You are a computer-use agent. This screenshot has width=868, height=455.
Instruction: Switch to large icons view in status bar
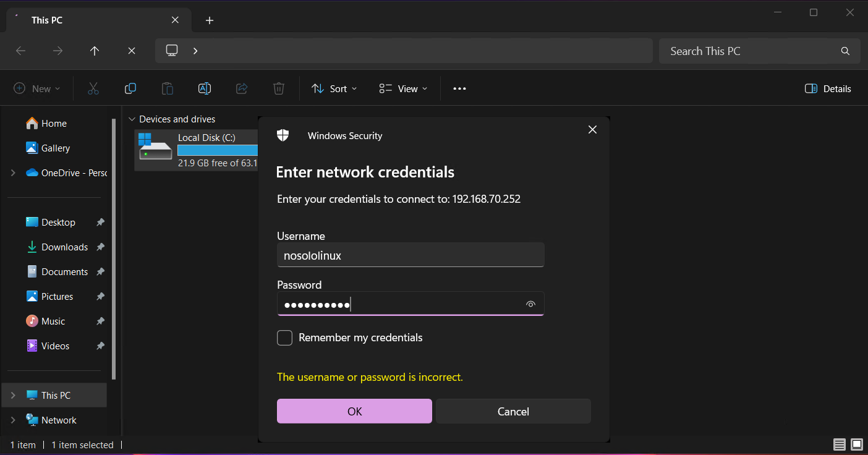[857, 444]
